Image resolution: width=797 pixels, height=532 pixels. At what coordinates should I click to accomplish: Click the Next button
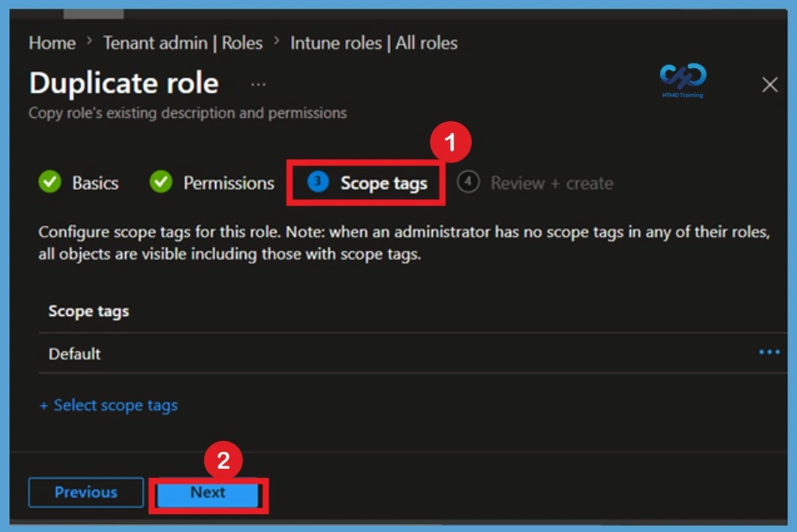coord(208,494)
